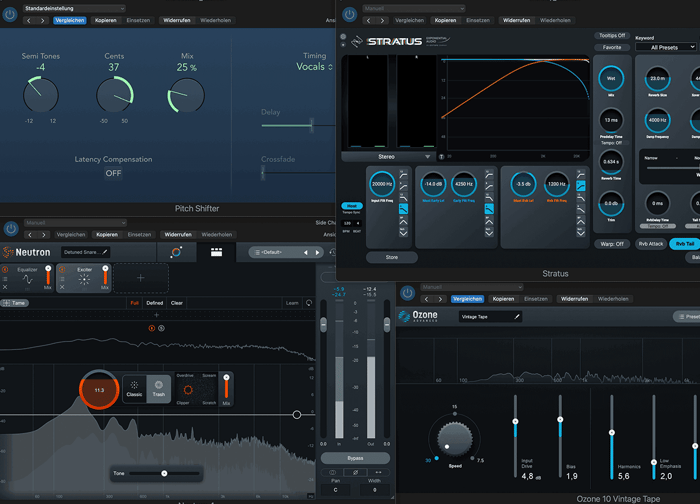Click Widerrufen in Neutron header
The image size is (700, 504).
178,235
